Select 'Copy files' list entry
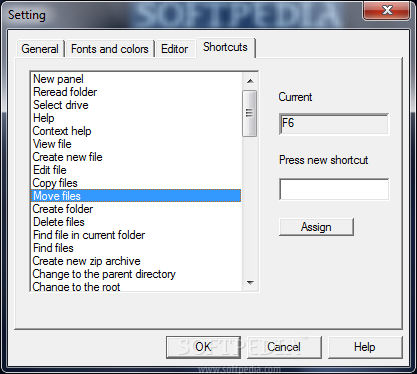Viewport: 417px width, 374px height. (x=136, y=183)
